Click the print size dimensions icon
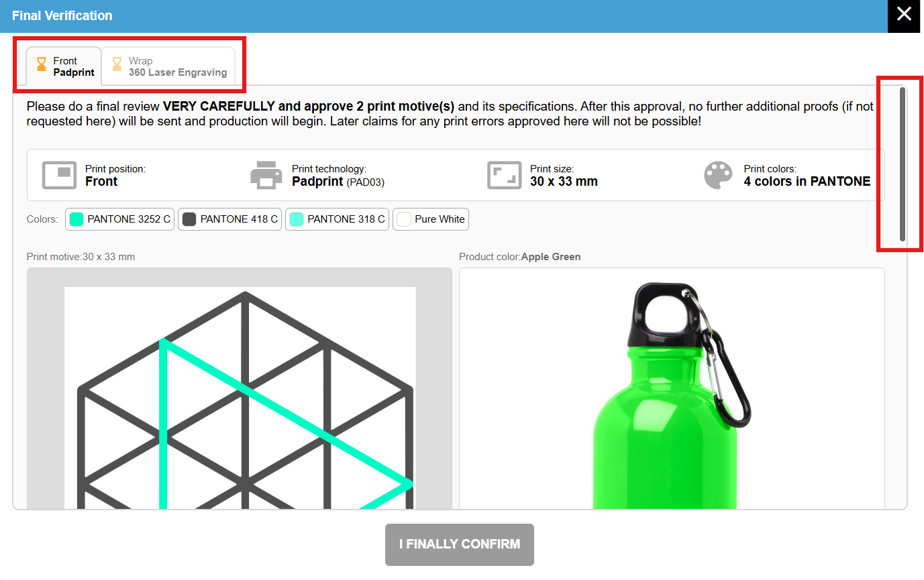 coord(504,175)
